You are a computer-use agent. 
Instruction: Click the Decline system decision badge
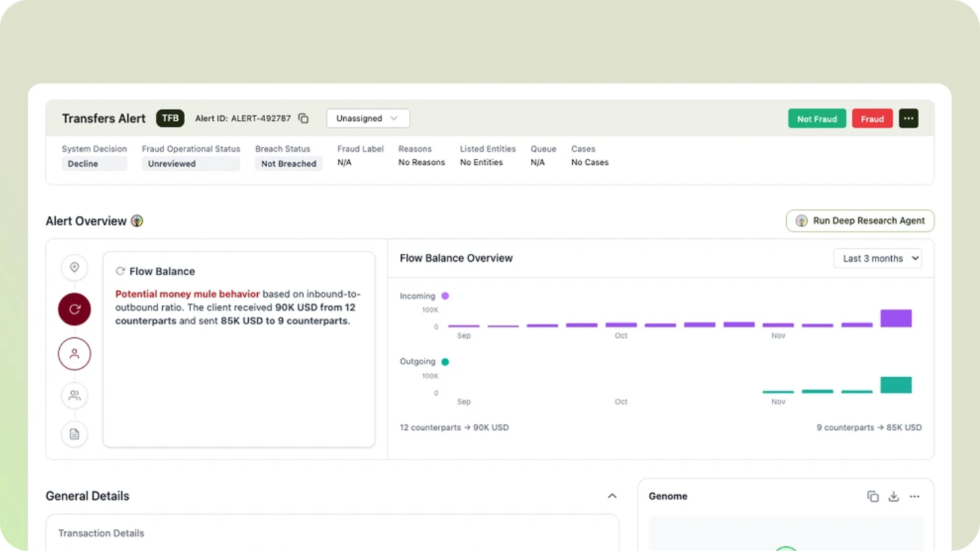point(94,163)
